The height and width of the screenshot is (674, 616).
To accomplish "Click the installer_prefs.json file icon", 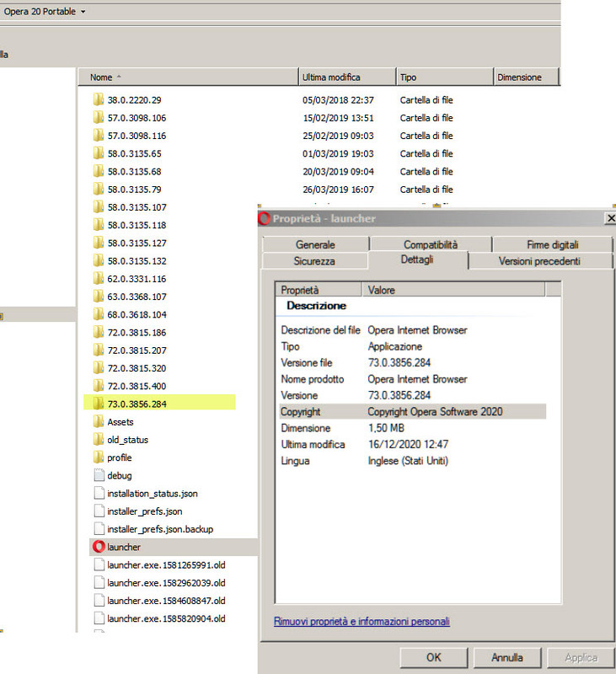I will click(99, 511).
